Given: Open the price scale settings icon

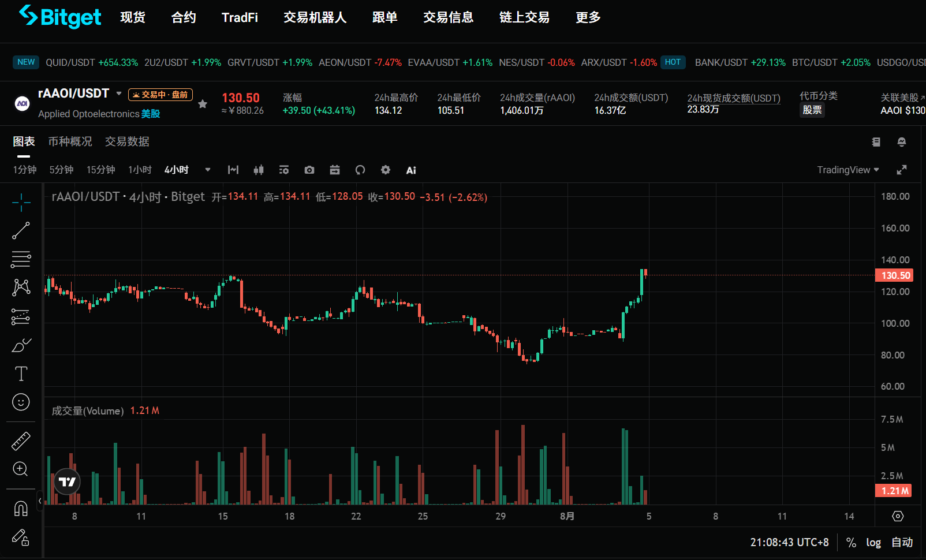Looking at the screenshot, I should coord(898,516).
